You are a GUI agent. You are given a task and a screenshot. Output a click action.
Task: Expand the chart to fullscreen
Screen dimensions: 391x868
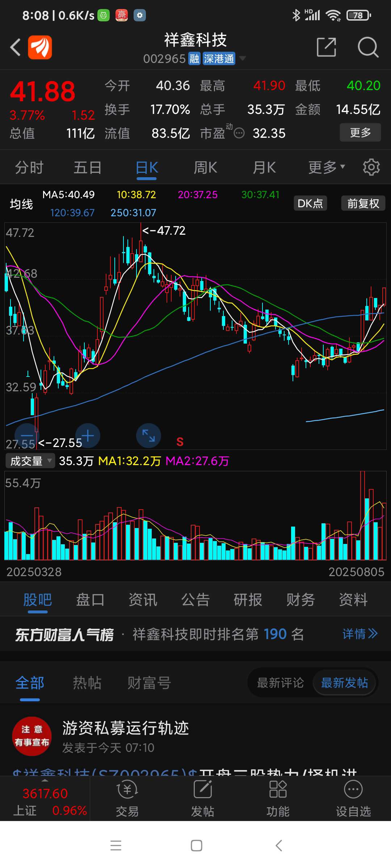tap(148, 435)
